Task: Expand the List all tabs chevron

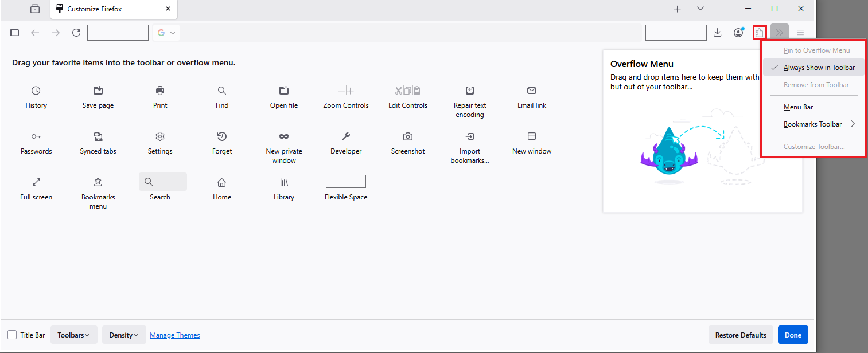Action: pyautogui.click(x=700, y=9)
